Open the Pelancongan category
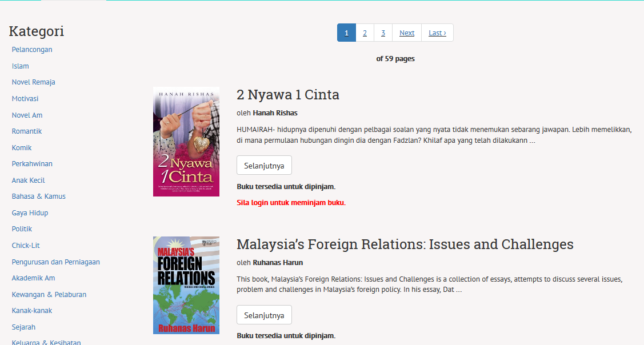This screenshot has width=644, height=345. pyautogui.click(x=32, y=50)
